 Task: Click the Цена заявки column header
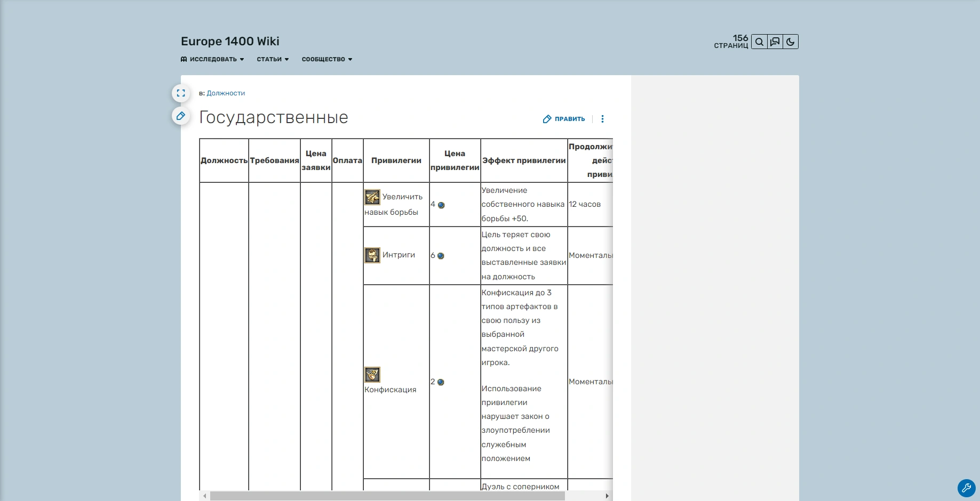[x=316, y=160]
